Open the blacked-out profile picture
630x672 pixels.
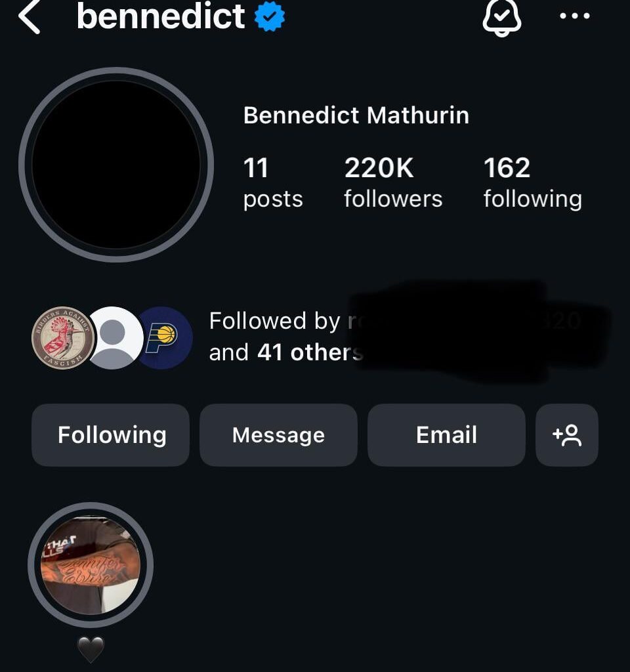tap(116, 165)
